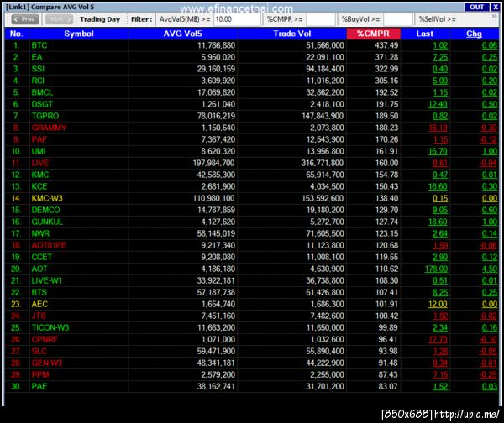
Task: Select the AOT01PE symbol
Action: click(x=49, y=245)
